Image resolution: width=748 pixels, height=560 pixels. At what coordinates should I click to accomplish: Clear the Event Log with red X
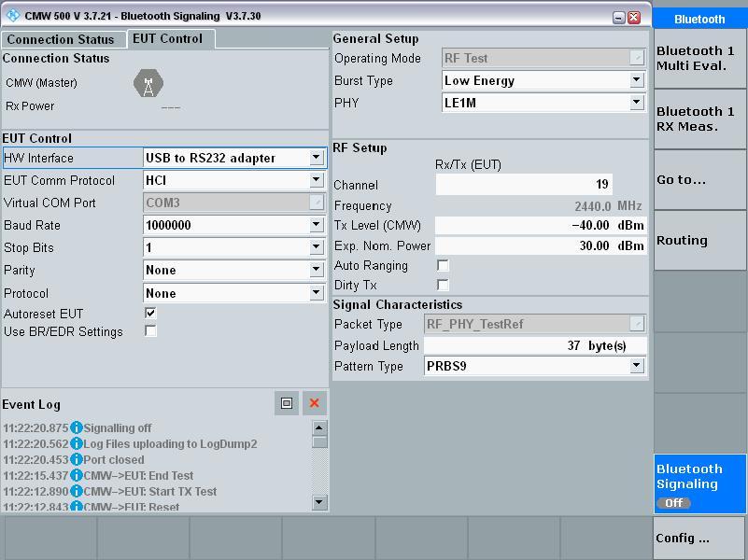coord(315,404)
